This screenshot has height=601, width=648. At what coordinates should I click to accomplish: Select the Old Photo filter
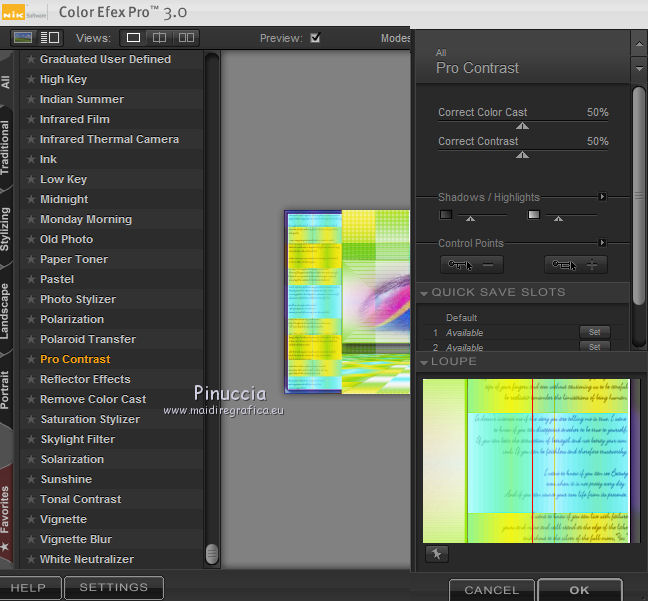point(67,239)
